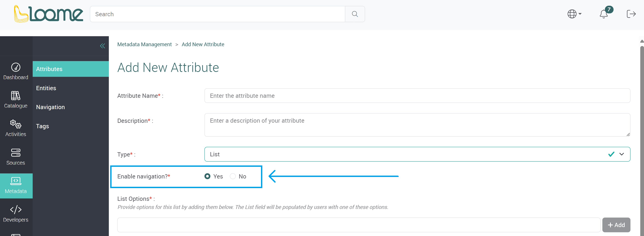Image resolution: width=644 pixels, height=236 pixels.
Task: Open the Developers section
Action: tap(16, 214)
